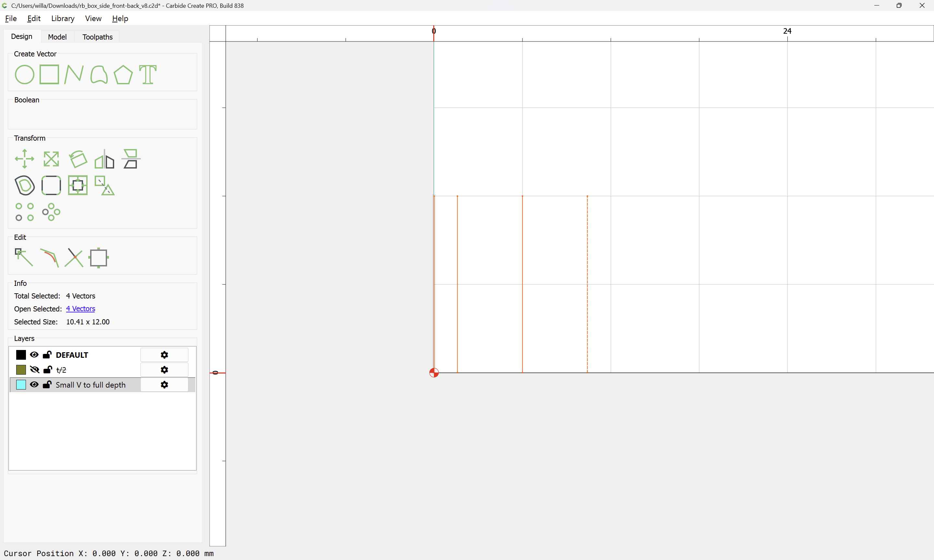Open the Offset Vector tool
This screenshot has width=934, height=560.
[25, 185]
